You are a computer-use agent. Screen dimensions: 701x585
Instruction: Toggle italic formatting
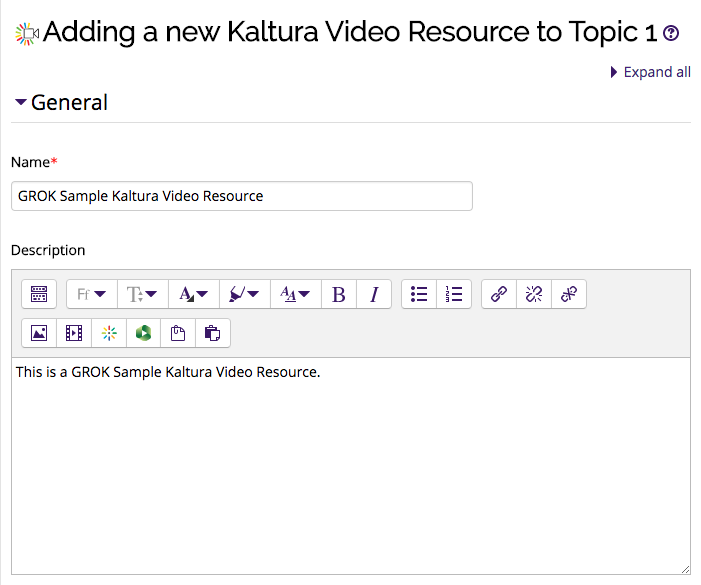[374, 294]
